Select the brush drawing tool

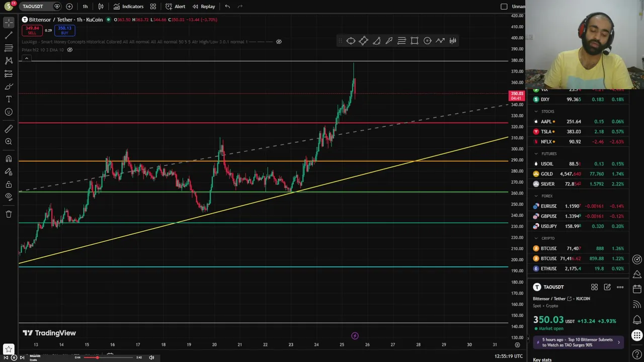point(9,86)
